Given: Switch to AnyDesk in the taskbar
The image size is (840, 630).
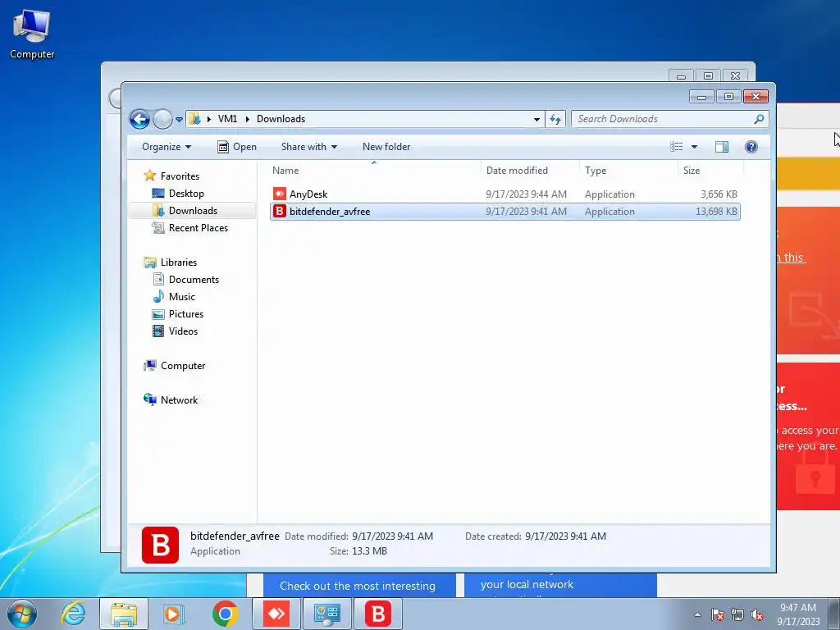Looking at the screenshot, I should coord(276,614).
